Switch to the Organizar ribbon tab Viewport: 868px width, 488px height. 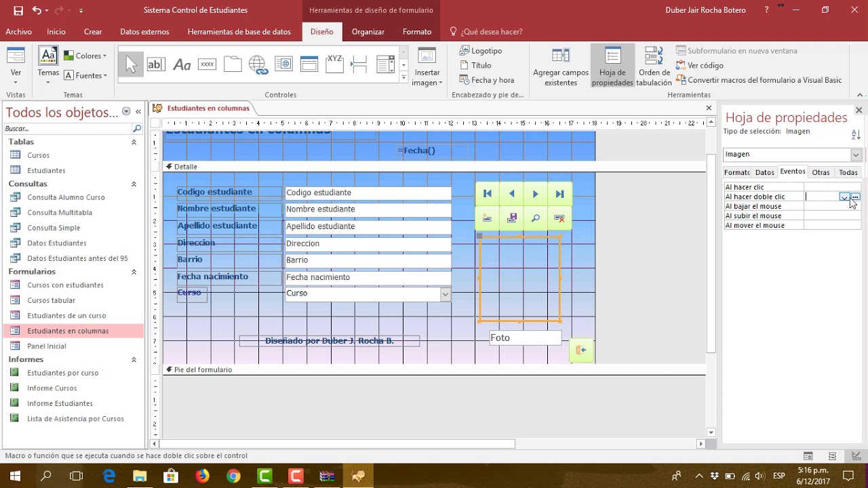[x=368, y=31]
